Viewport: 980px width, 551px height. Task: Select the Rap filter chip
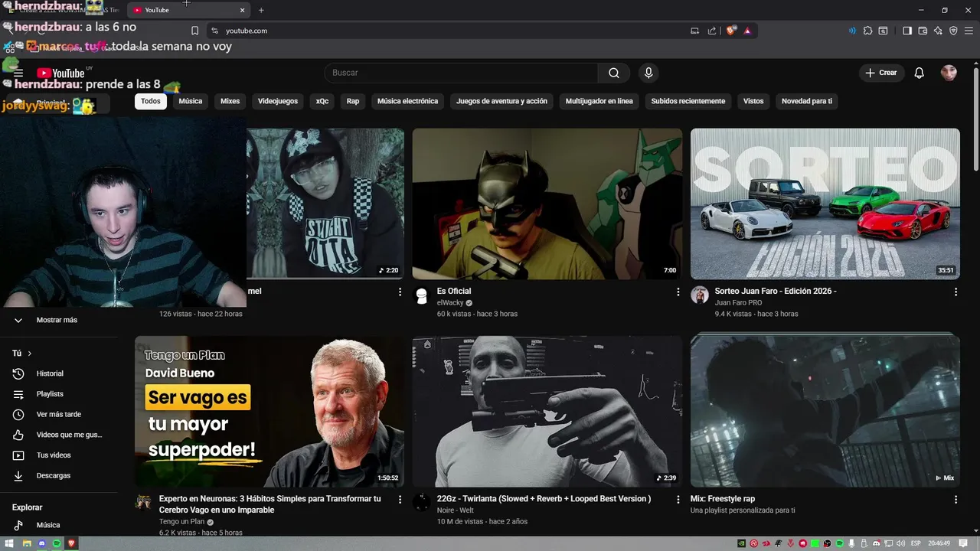(353, 101)
